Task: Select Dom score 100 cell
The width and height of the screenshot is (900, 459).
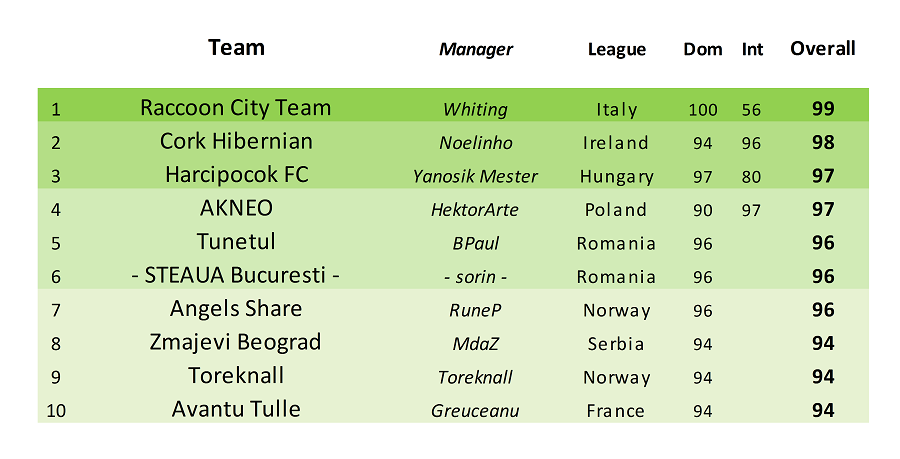Action: click(x=703, y=110)
